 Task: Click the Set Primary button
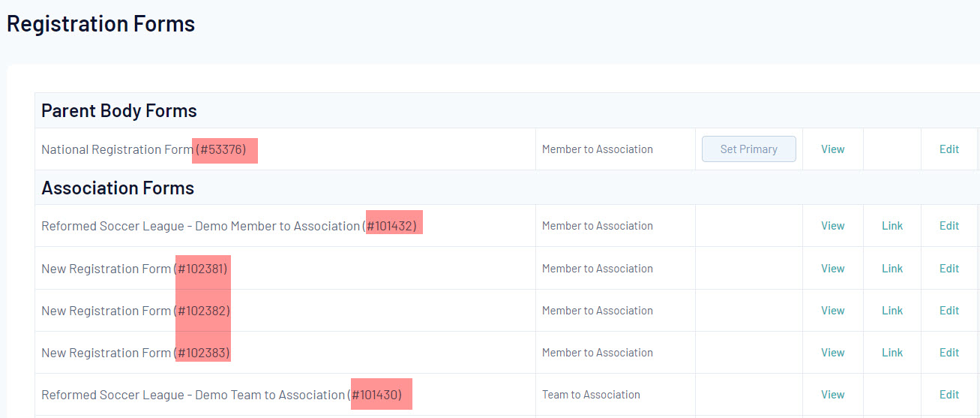pyautogui.click(x=748, y=149)
